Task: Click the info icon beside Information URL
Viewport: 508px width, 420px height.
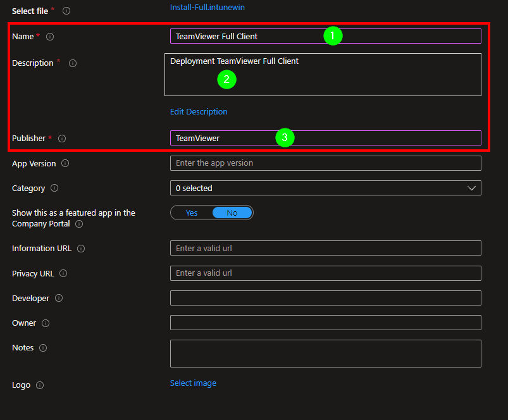Action: point(81,249)
